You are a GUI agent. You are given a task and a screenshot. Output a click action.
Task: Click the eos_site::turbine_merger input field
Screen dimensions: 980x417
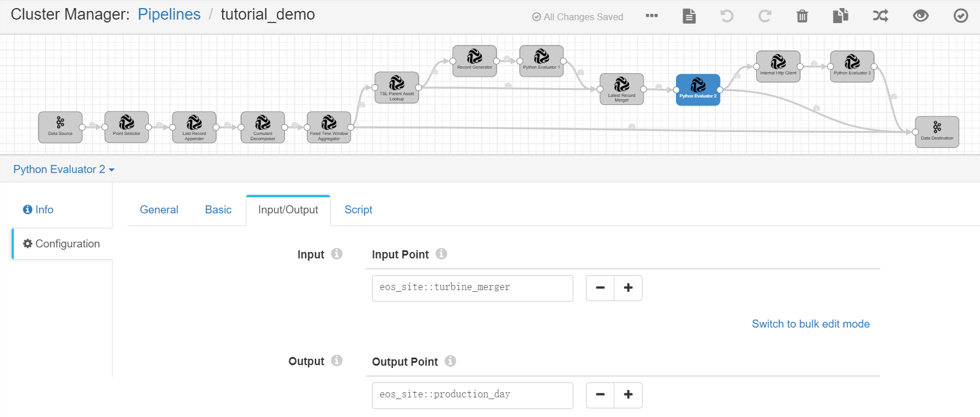(472, 288)
